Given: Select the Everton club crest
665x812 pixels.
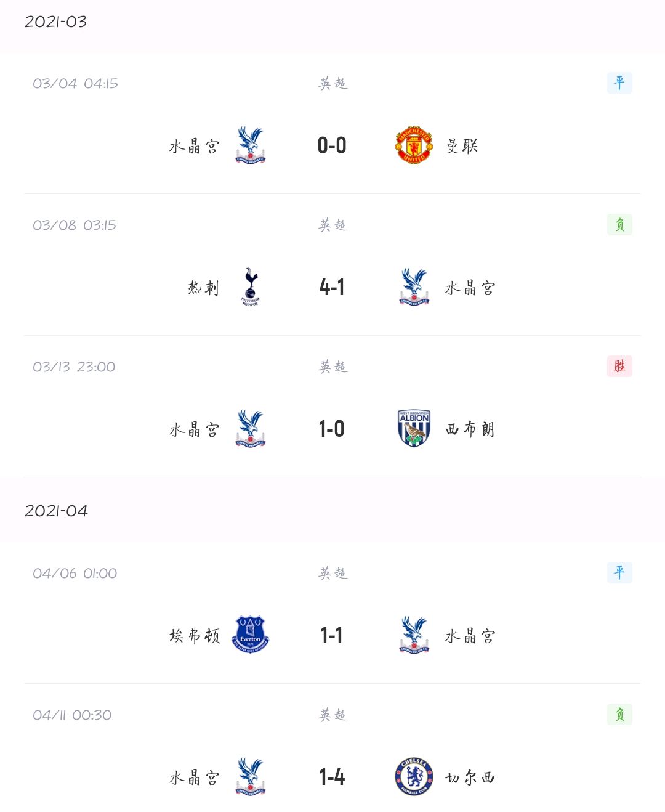Looking at the screenshot, I should click(x=250, y=635).
